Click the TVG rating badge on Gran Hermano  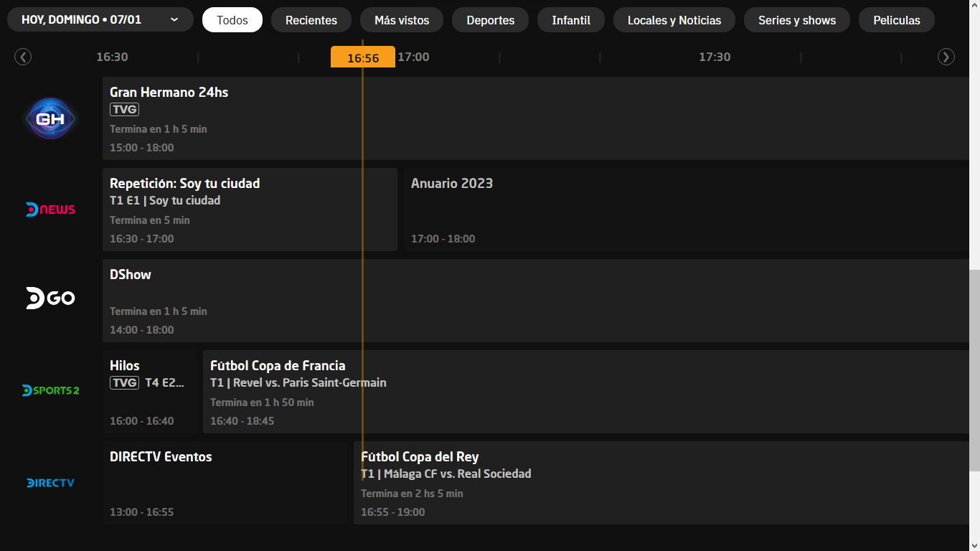coord(124,109)
